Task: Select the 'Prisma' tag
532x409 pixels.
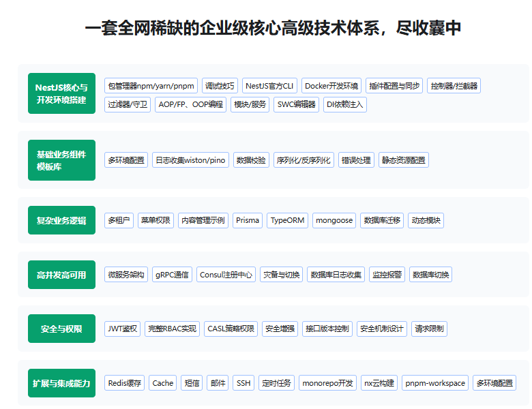Action: (x=248, y=220)
